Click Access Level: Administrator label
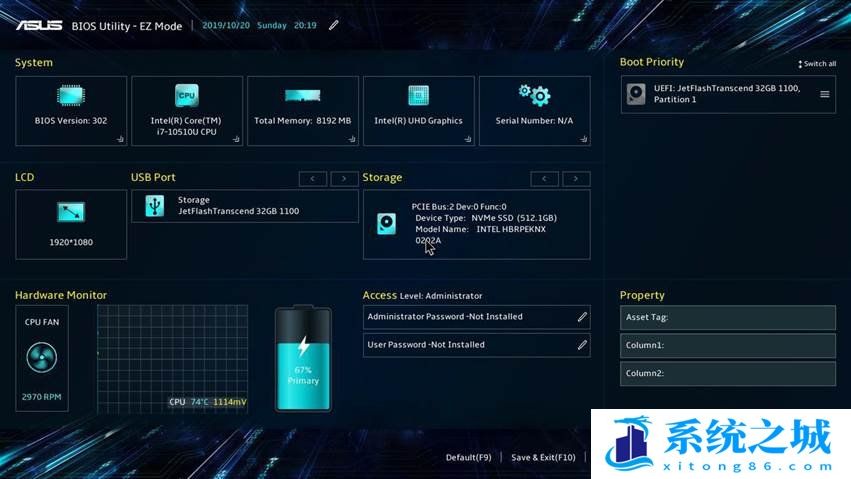Screen dimensions: 851x479 click(422, 296)
